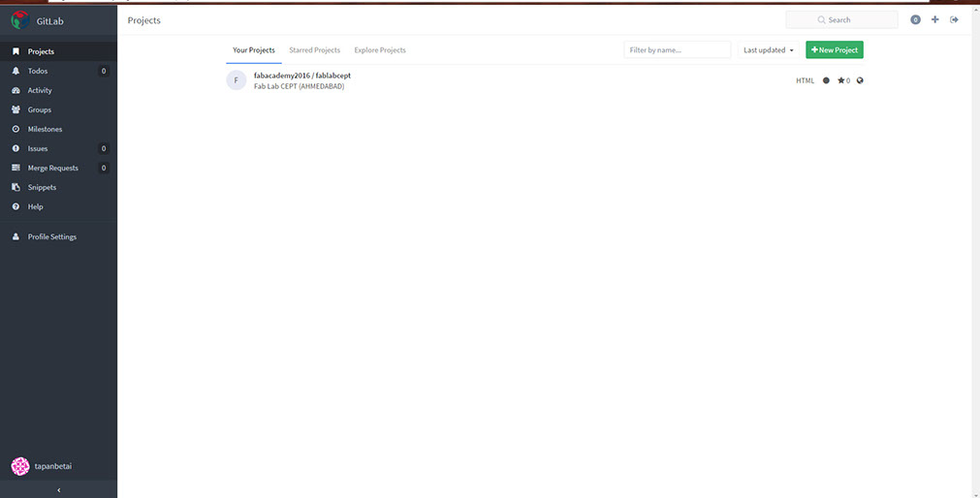
Task: Focus the top Search box
Action: [x=841, y=20]
